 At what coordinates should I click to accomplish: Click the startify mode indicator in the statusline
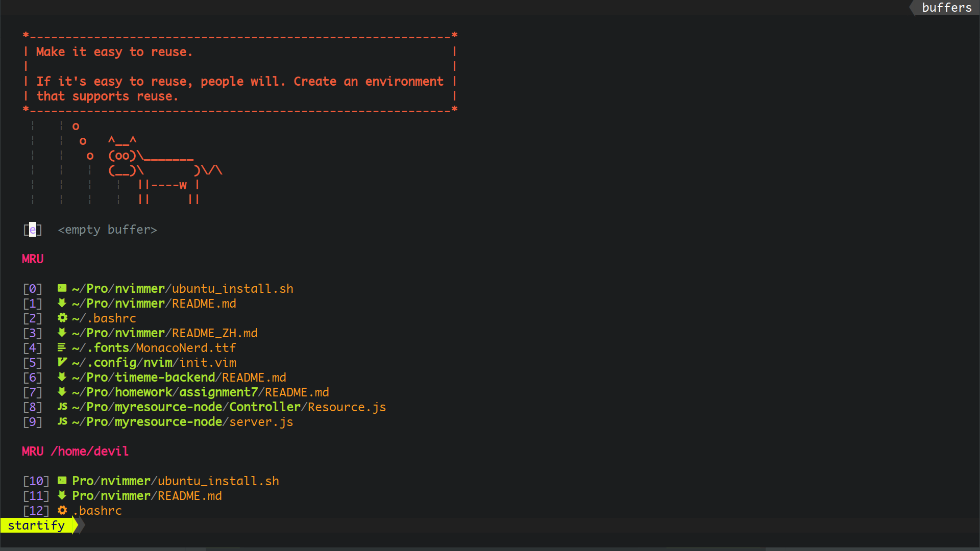(x=36, y=525)
